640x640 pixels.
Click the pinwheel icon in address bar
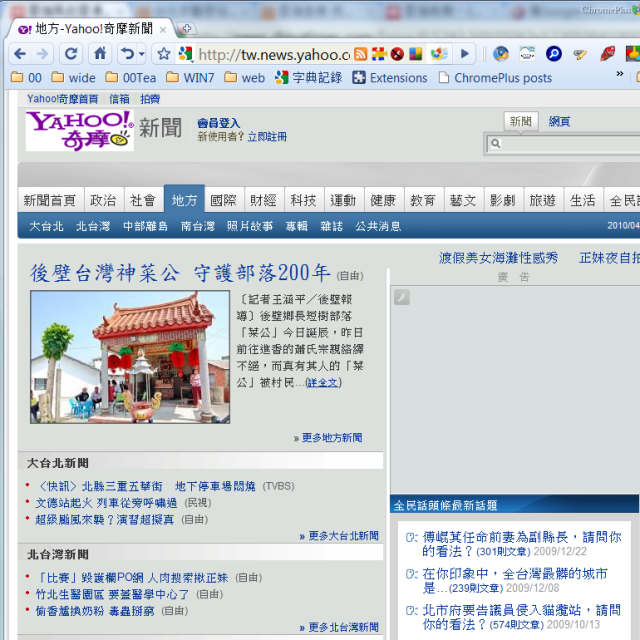pyautogui.click(x=439, y=54)
